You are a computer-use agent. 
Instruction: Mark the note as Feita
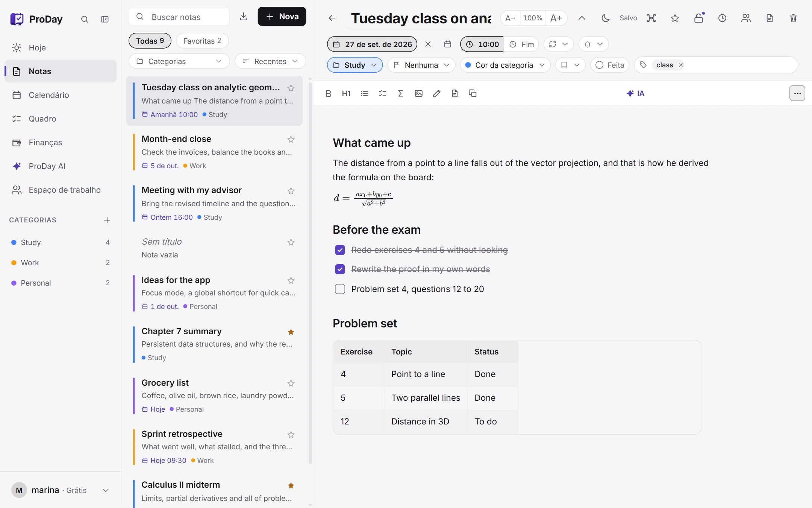pyautogui.click(x=610, y=65)
